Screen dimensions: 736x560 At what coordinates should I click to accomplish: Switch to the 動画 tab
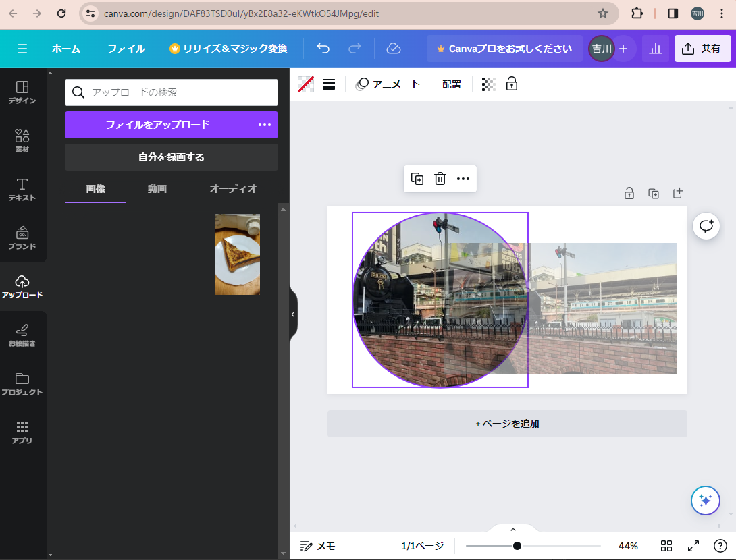click(157, 189)
